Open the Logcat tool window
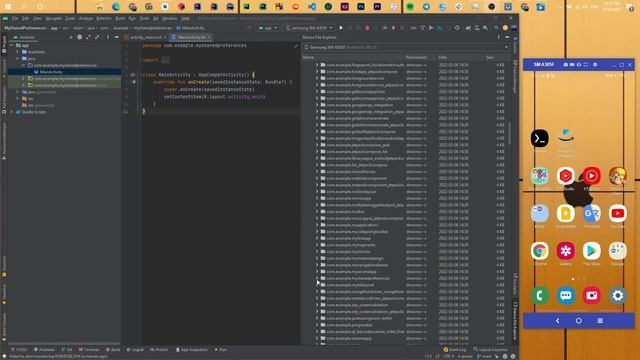This screenshot has width=640, height=360. tap(135, 350)
